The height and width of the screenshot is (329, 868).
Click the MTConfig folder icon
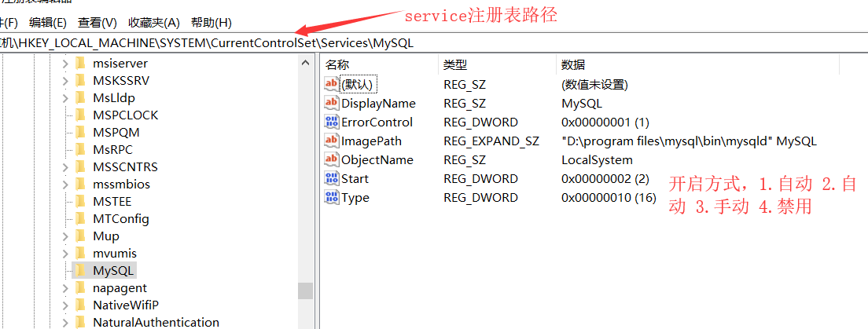79,219
